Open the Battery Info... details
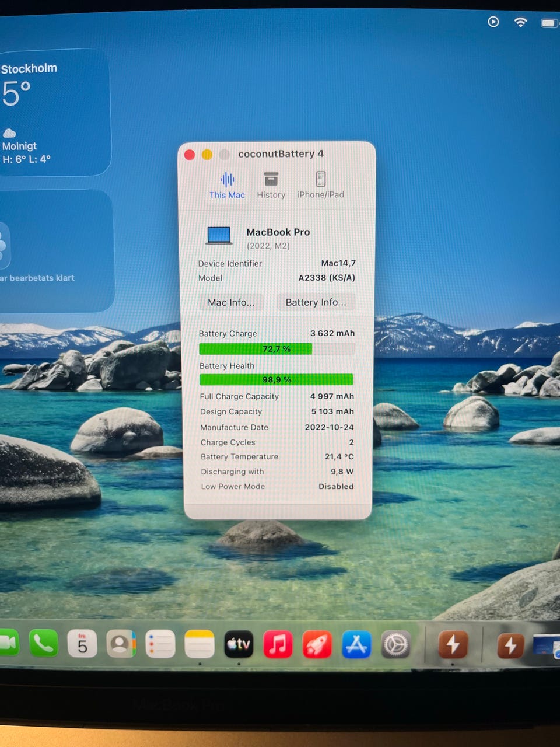Viewport: 560px width, 747px height. tap(316, 302)
